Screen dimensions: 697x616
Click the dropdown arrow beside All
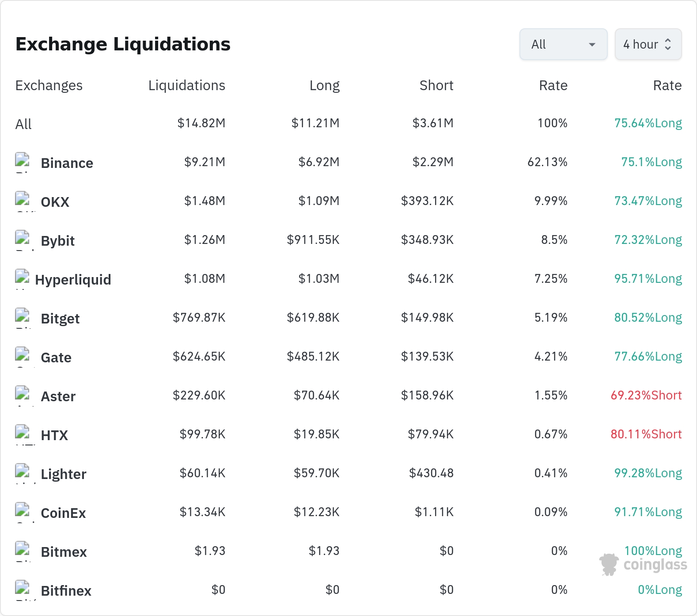(592, 45)
